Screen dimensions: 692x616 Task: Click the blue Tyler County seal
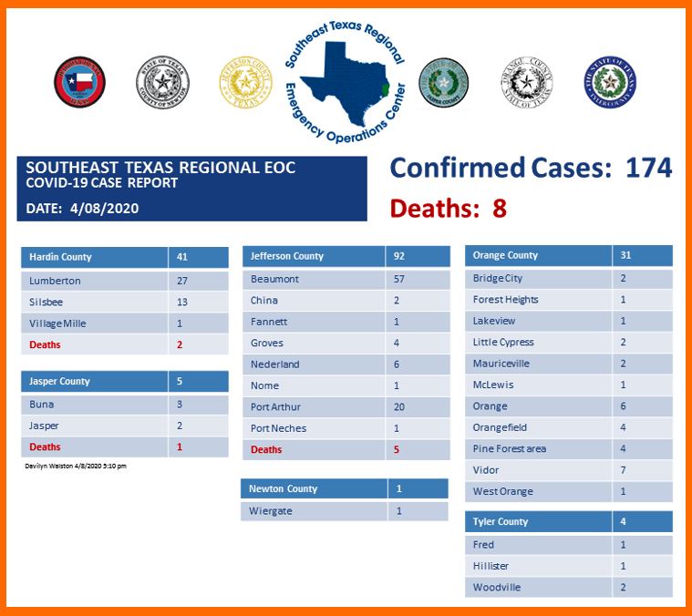click(x=610, y=82)
